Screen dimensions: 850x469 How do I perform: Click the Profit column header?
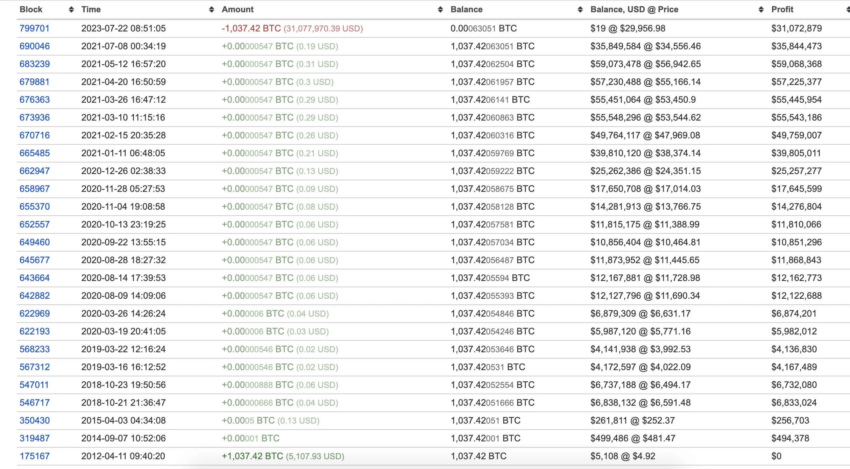pos(786,9)
